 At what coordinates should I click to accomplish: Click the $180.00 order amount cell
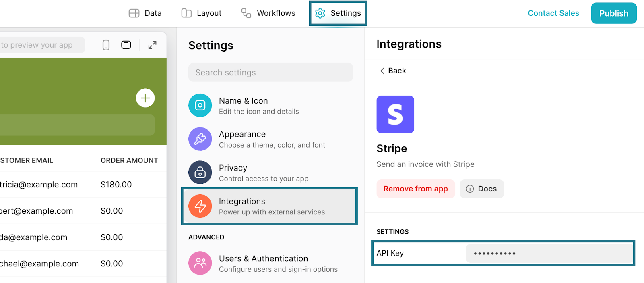(x=116, y=185)
